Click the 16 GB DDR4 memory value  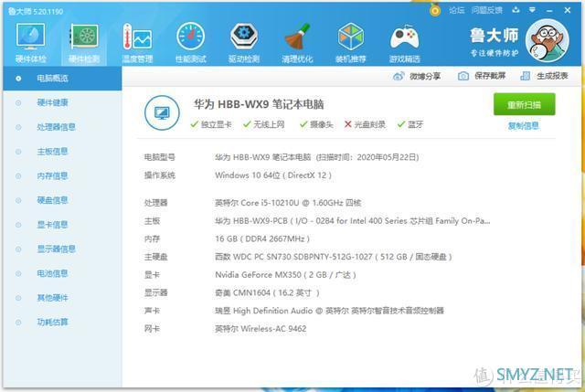coord(262,238)
